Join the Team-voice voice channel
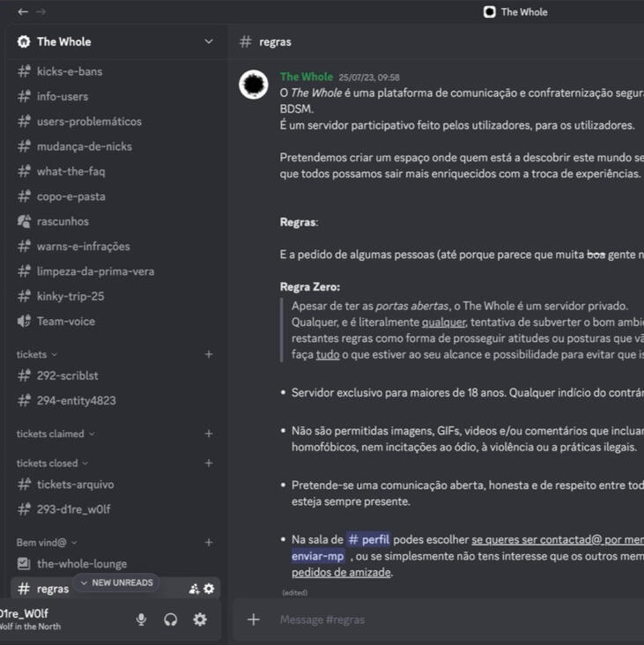 click(66, 322)
